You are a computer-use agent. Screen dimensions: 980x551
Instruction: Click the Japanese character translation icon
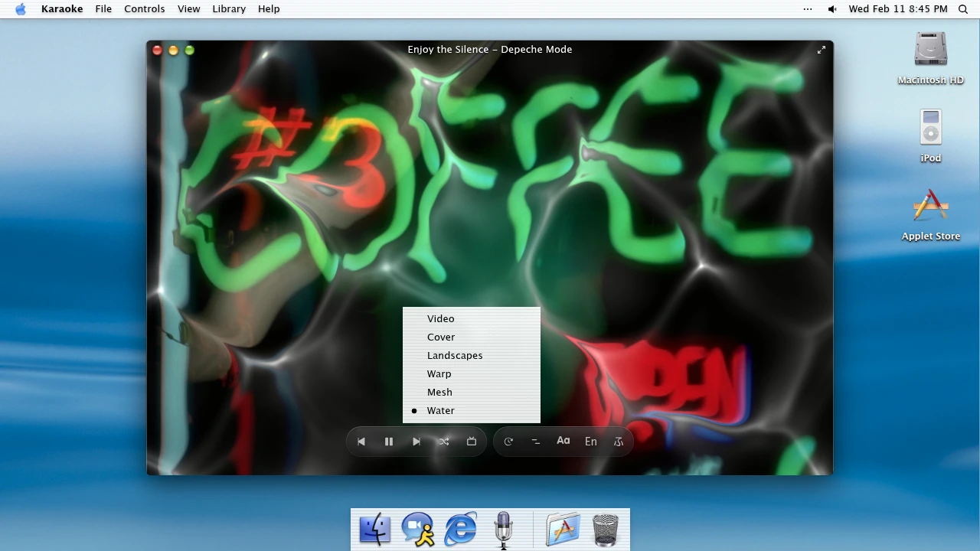point(619,442)
